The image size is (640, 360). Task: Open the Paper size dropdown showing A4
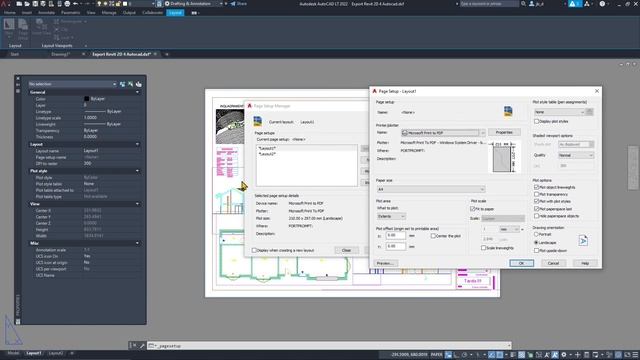pyautogui.click(x=431, y=189)
